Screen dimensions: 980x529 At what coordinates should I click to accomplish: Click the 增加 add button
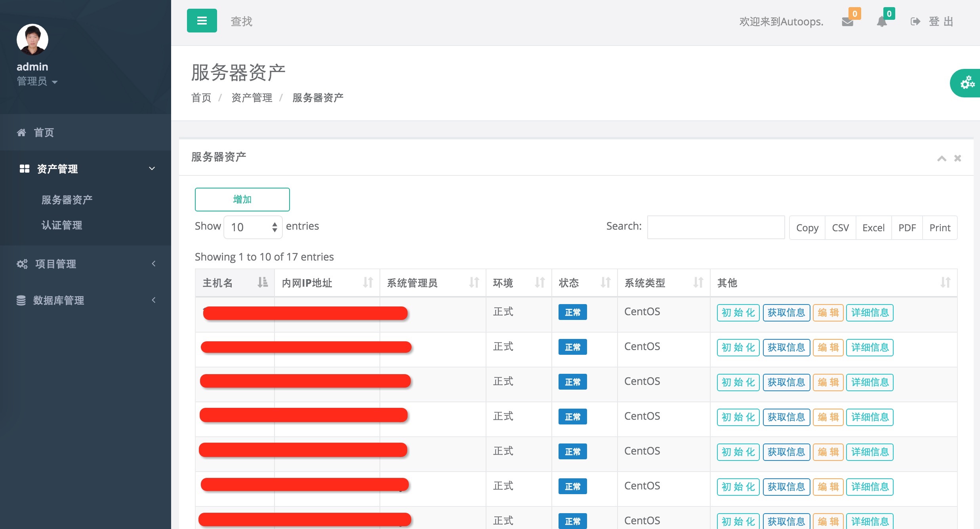pos(242,200)
